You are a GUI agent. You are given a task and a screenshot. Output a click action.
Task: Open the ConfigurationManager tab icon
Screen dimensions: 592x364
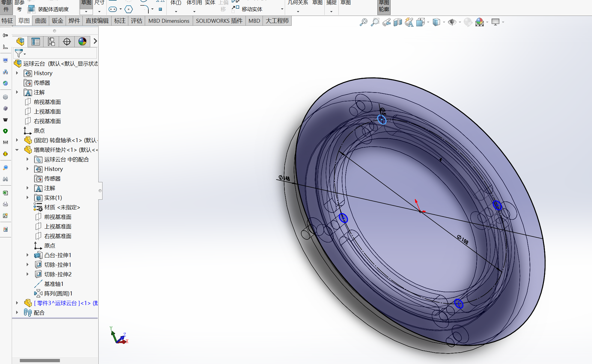pyautogui.click(x=51, y=41)
